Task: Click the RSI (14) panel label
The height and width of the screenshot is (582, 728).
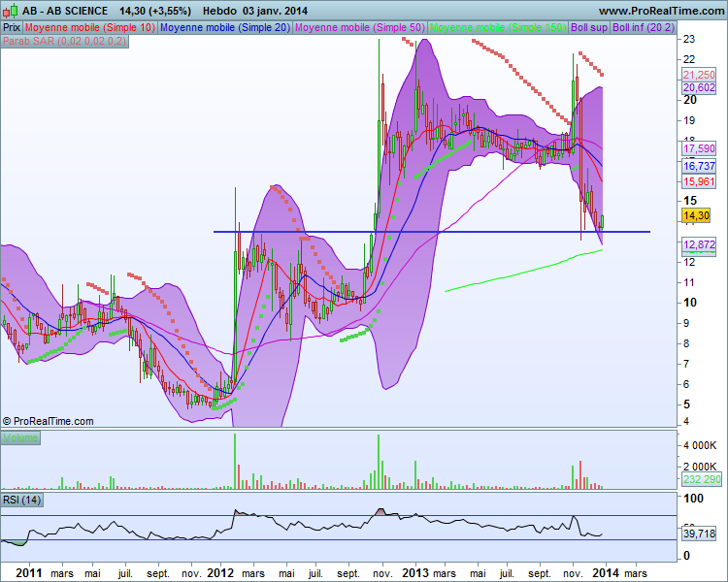Action: [x=21, y=500]
